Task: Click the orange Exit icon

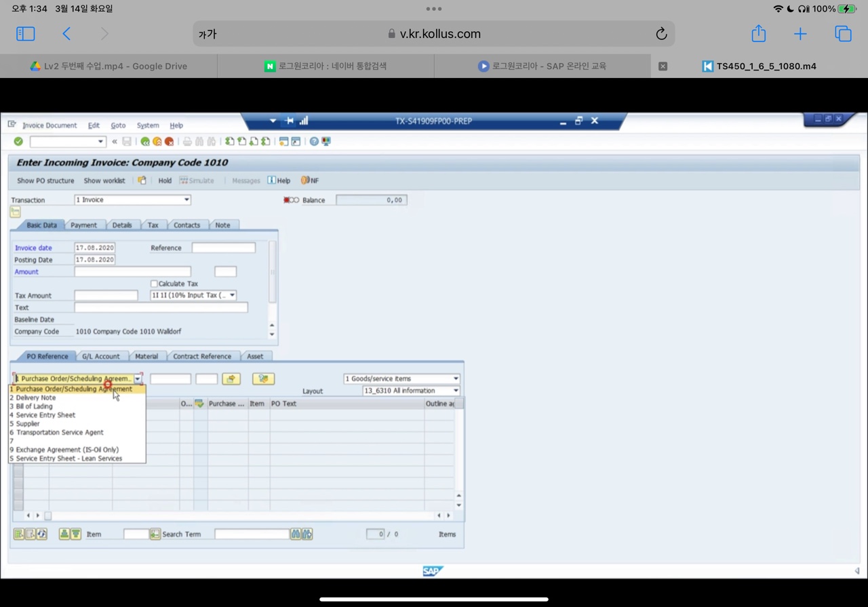Action: (157, 141)
